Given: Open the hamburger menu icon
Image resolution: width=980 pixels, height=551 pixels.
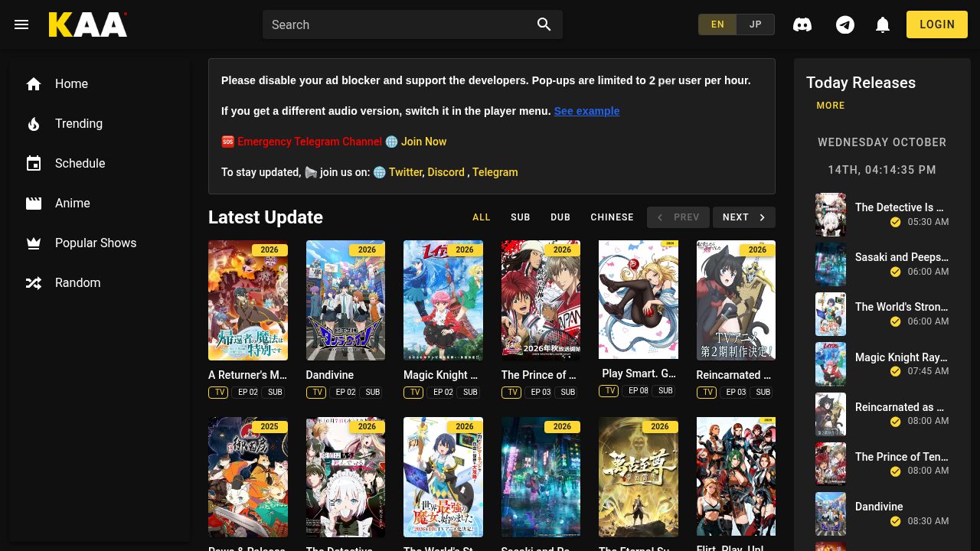Looking at the screenshot, I should coord(21,24).
